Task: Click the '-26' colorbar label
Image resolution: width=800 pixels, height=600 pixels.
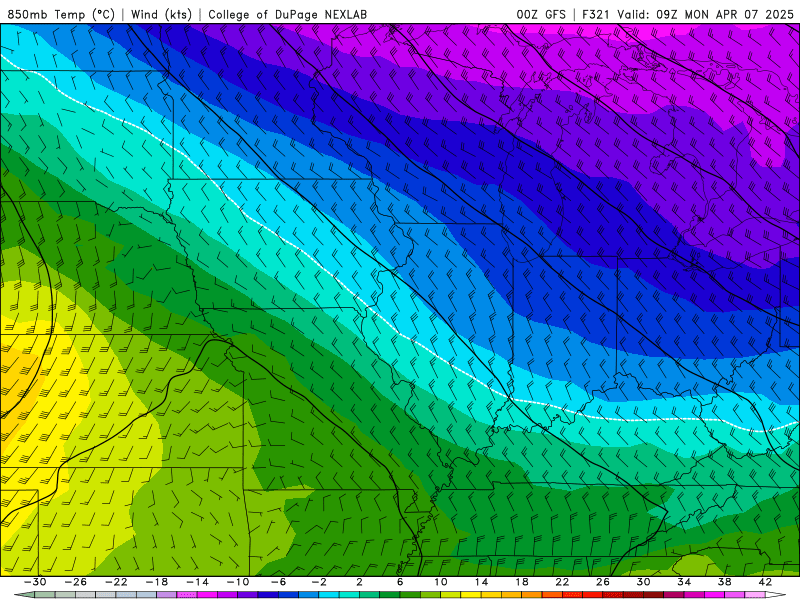Action: coord(76,582)
